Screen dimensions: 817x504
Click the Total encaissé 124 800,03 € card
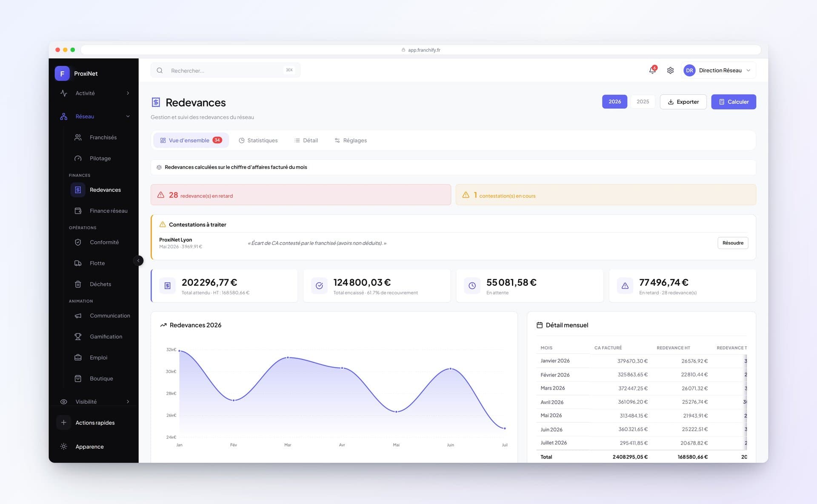(377, 286)
